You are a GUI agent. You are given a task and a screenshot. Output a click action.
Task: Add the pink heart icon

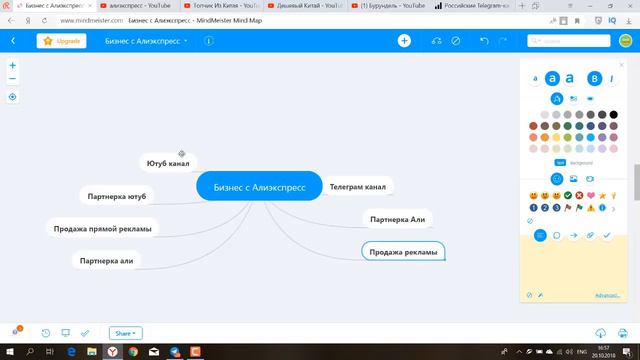(x=591, y=196)
